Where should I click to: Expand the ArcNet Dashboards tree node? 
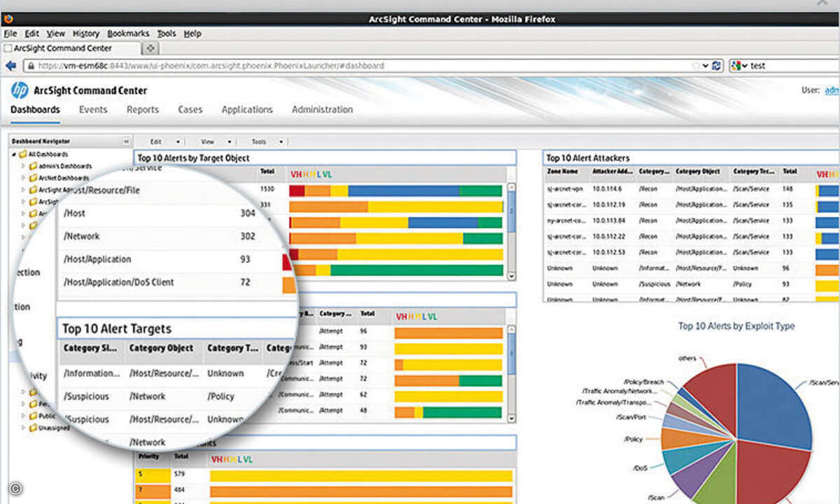pyautogui.click(x=23, y=178)
